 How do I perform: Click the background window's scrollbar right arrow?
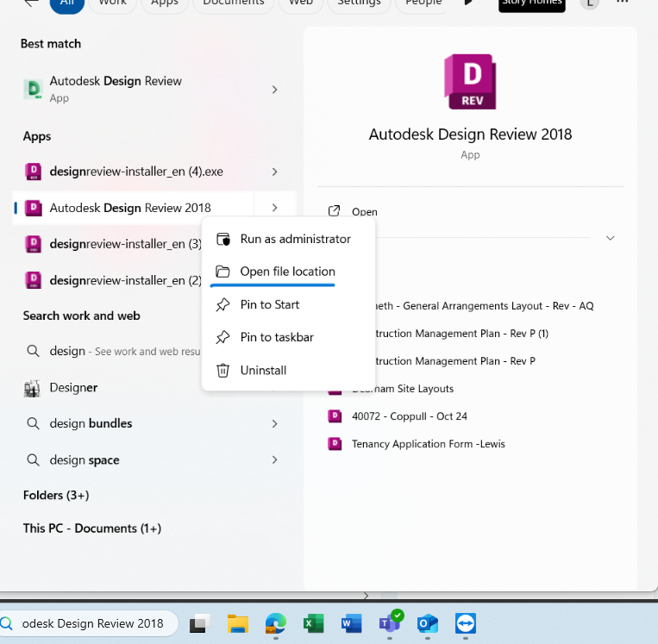tap(366, 596)
